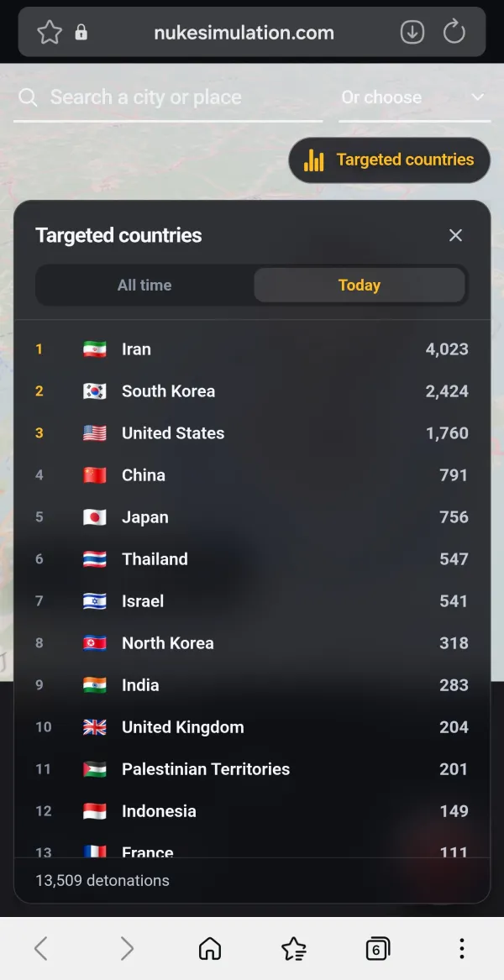Open downloads icon in address bar
The image size is (504, 980).
[412, 33]
